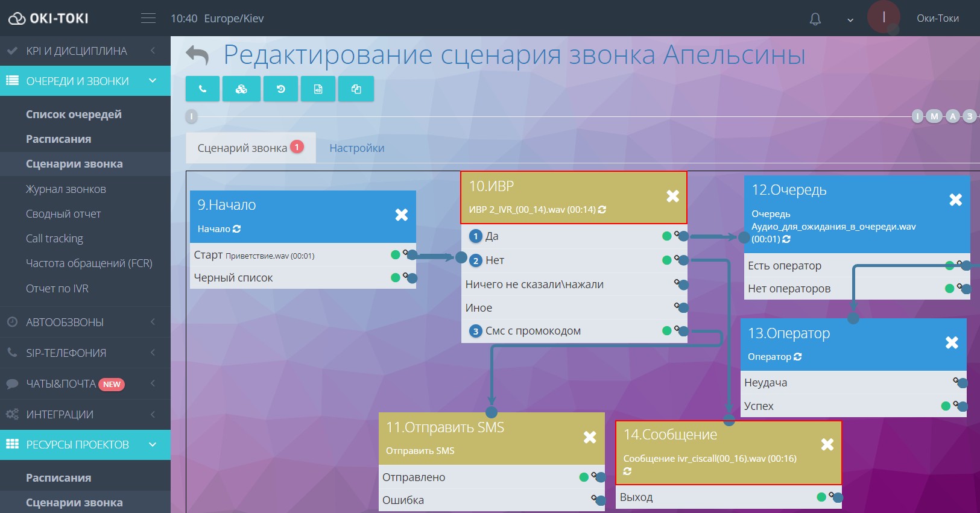
Task: Click refresh icon next to Оператор subtitle
Action: pos(798,357)
